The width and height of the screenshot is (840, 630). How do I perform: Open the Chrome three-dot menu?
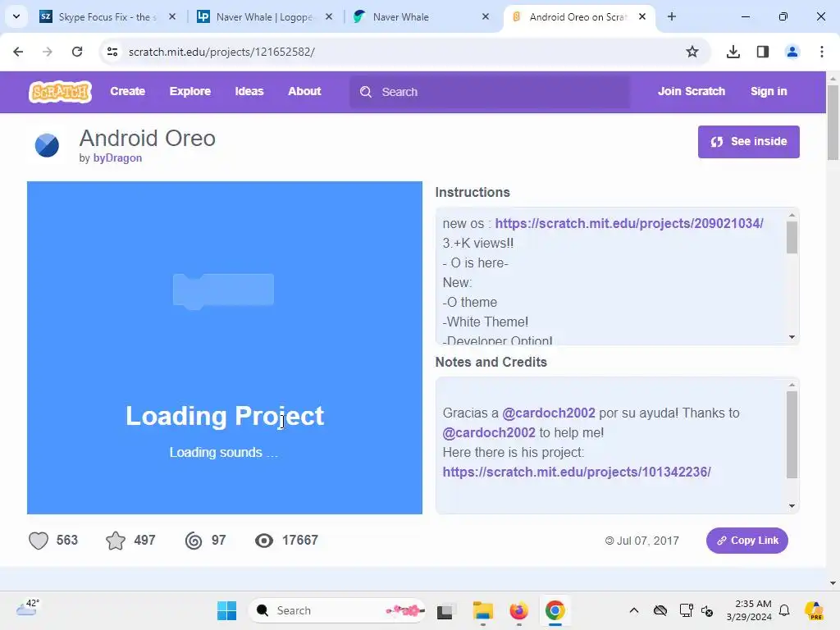click(822, 52)
